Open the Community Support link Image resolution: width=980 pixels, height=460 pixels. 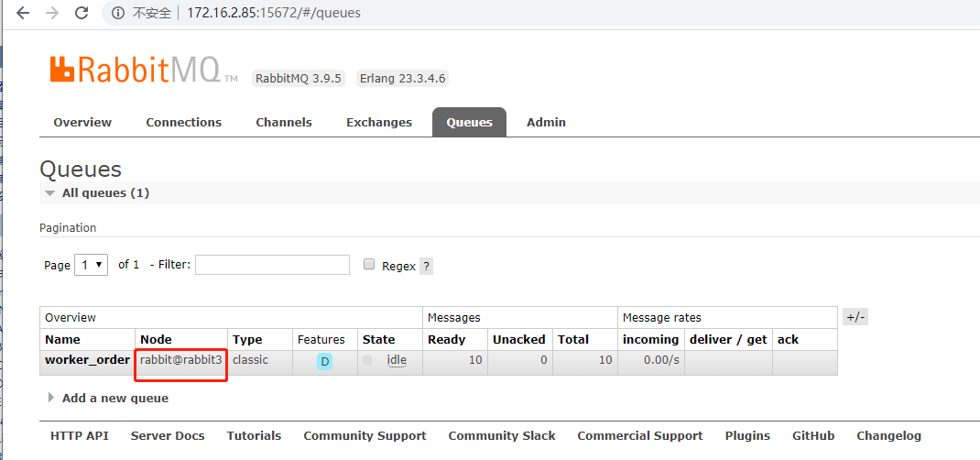click(x=365, y=435)
